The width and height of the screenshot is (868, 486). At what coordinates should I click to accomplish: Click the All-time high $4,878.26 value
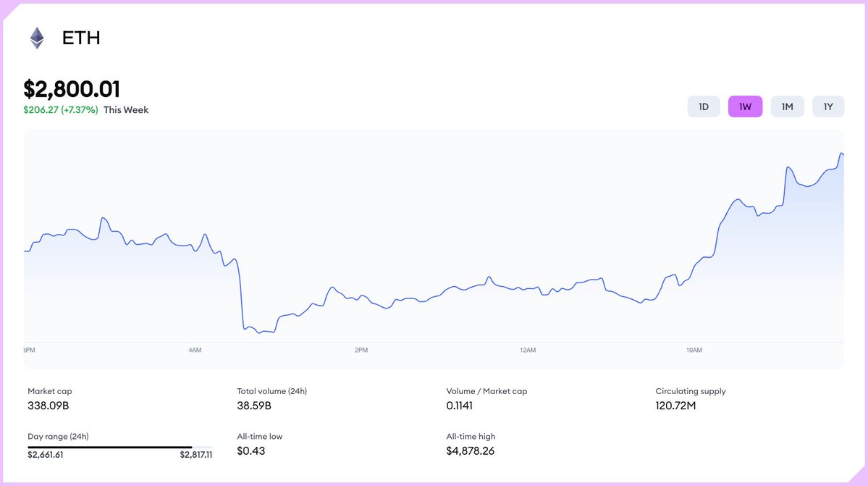tap(470, 451)
